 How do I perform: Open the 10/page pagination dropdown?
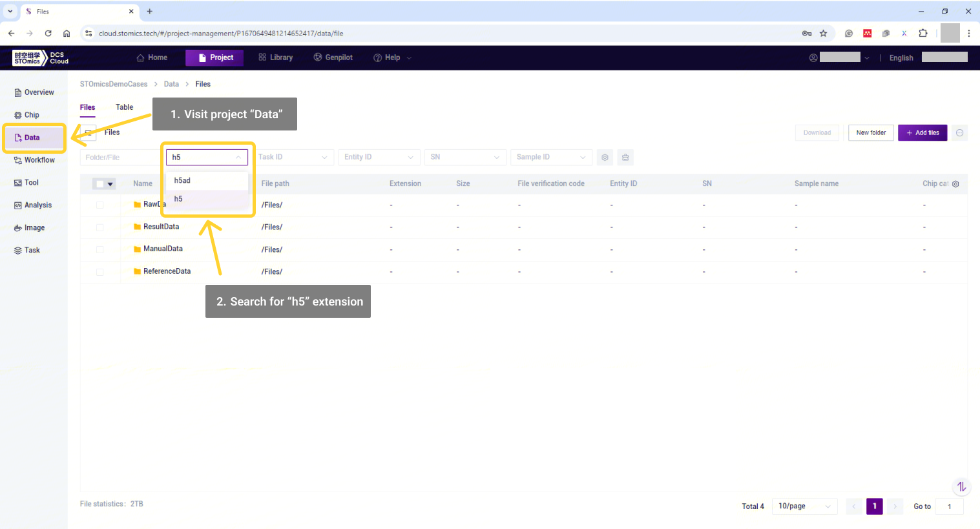(x=804, y=506)
